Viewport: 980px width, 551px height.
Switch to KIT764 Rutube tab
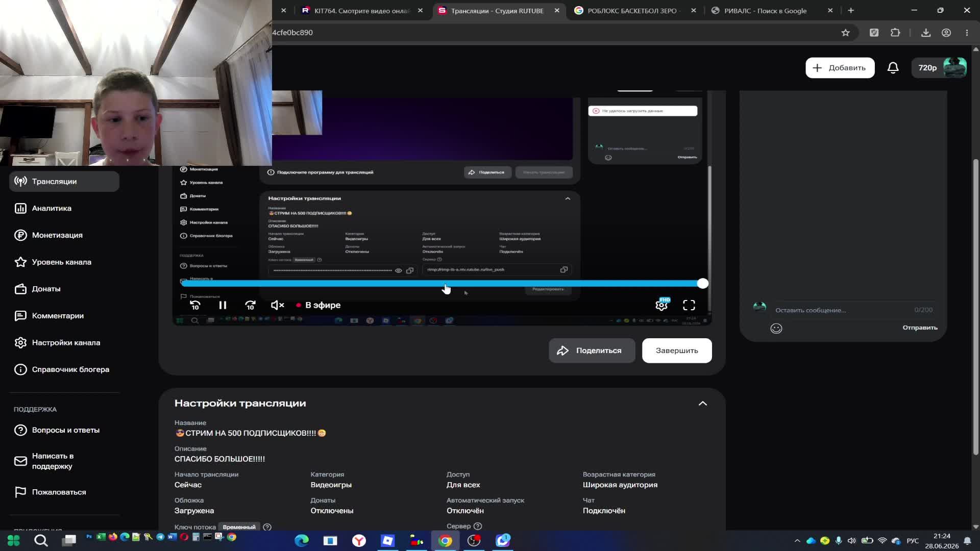[x=361, y=10]
